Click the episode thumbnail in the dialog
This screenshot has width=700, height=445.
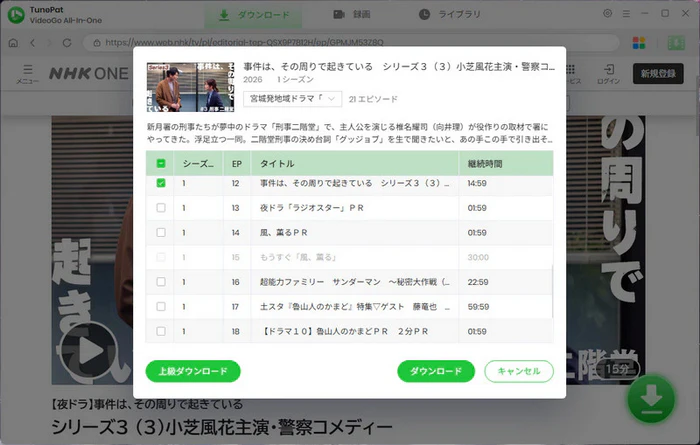191,87
